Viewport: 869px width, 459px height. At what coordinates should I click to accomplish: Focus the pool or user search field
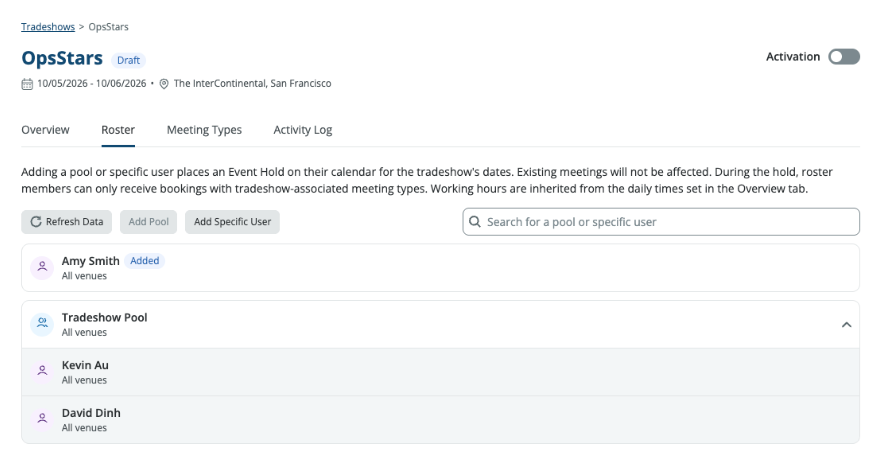tap(661, 222)
